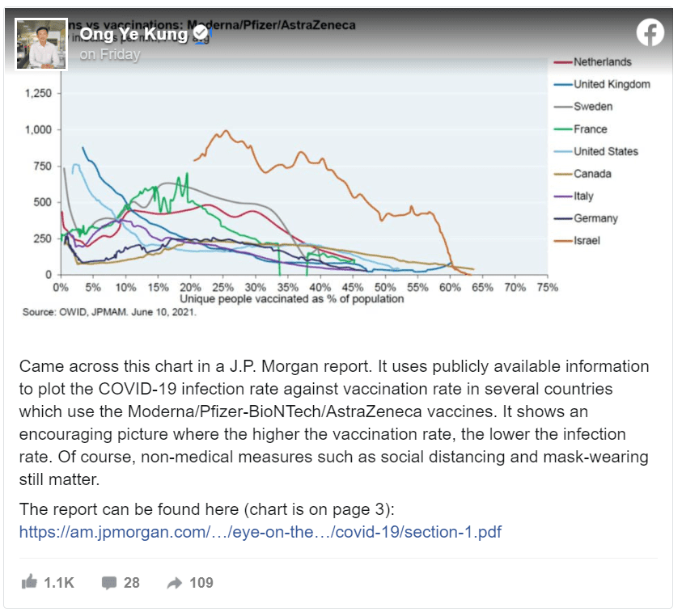The height and width of the screenshot is (616, 682).
Task: Click the 28 comments count
Action: [131, 582]
